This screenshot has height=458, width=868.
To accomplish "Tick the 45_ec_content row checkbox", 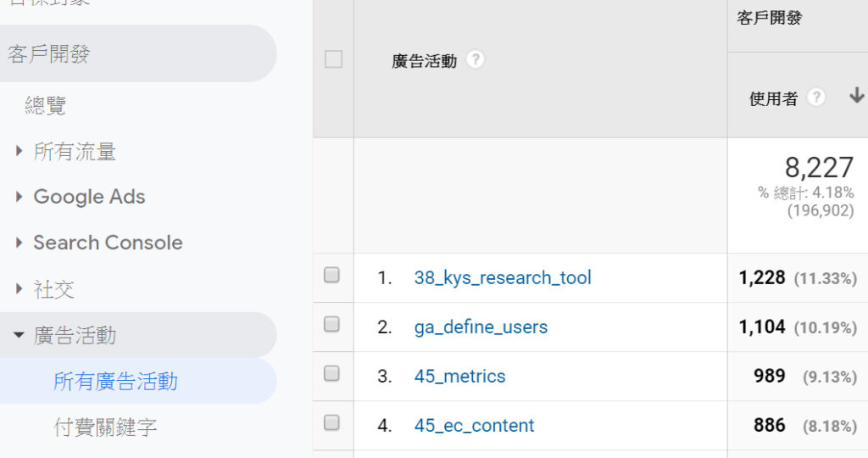I will [x=331, y=423].
